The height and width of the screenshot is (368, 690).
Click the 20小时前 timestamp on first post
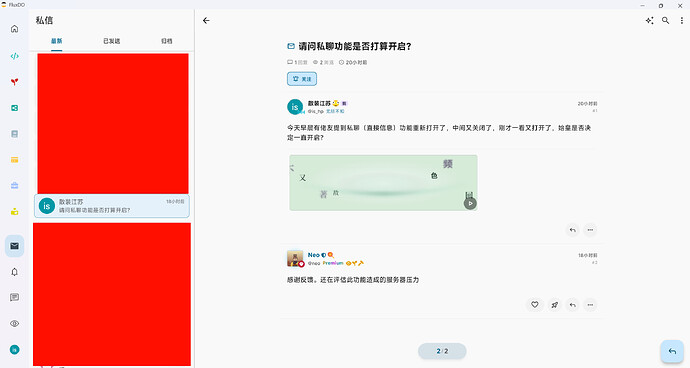587,104
